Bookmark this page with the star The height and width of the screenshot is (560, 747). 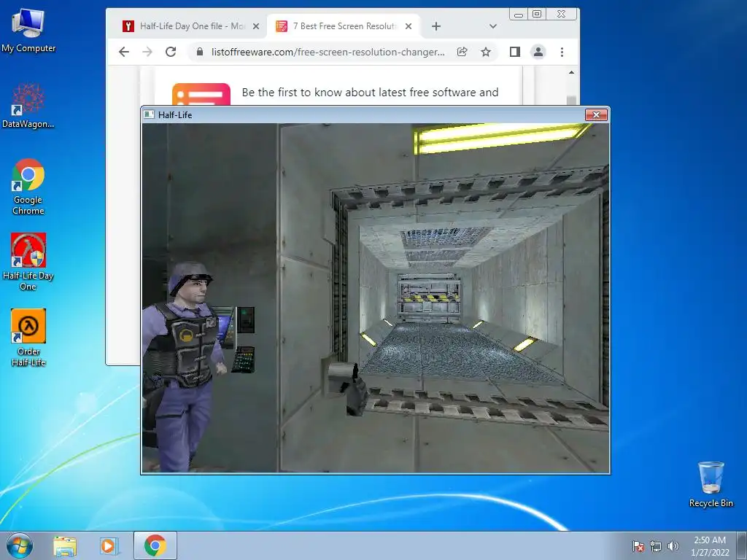click(485, 52)
